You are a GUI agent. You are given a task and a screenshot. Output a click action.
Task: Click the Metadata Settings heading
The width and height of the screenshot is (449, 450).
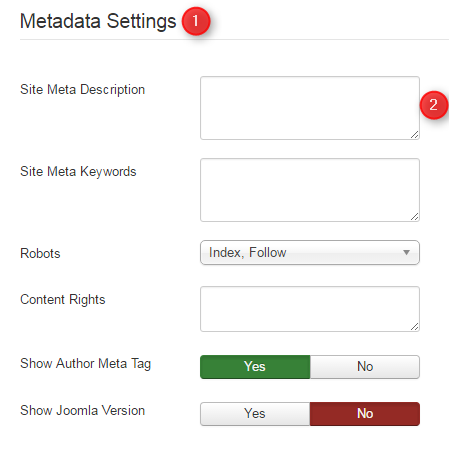[98, 21]
